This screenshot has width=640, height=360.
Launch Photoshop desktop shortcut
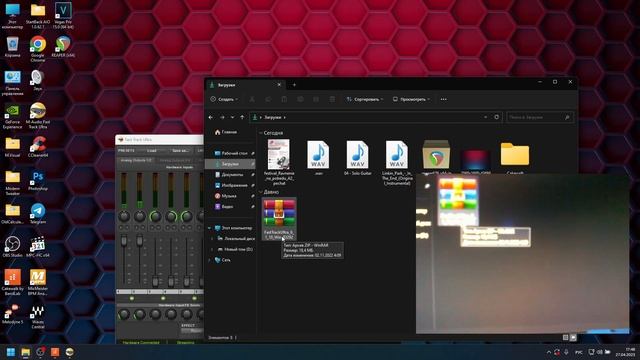tap(38, 180)
